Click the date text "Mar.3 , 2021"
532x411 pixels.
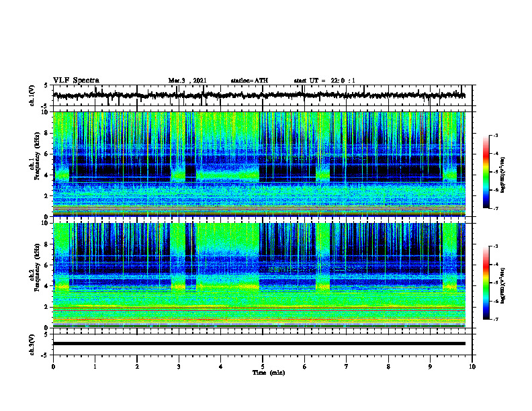click(187, 81)
